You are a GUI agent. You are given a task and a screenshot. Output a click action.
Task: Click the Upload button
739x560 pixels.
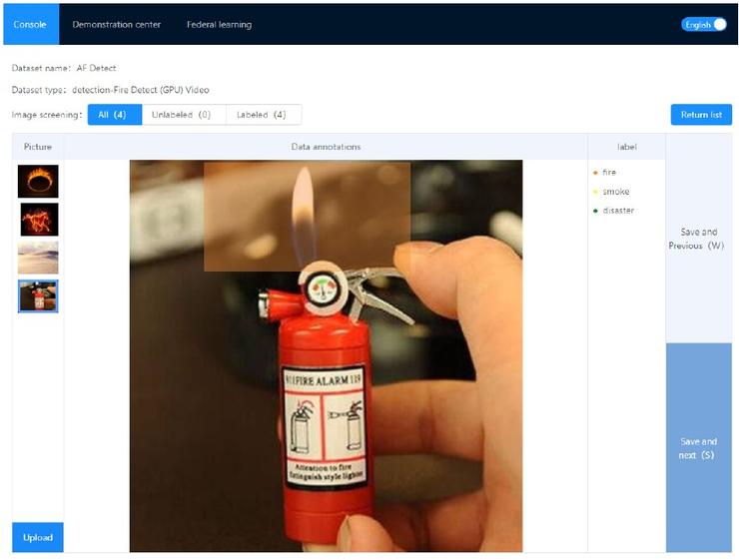point(38,537)
